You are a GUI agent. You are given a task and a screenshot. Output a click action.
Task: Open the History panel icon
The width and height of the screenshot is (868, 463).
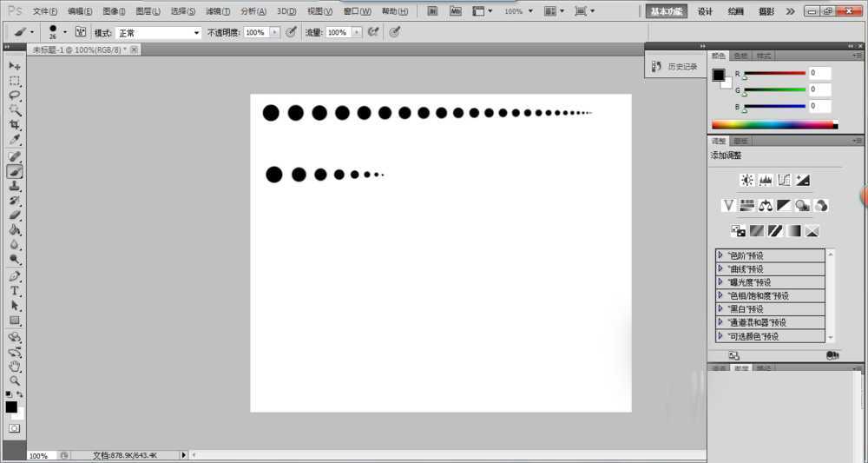click(657, 66)
